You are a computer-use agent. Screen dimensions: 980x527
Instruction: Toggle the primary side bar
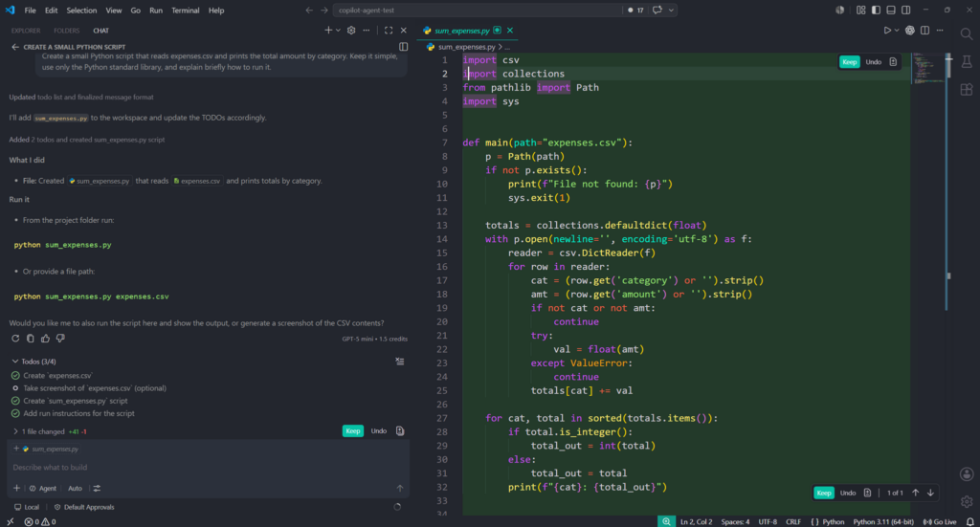tap(877, 10)
